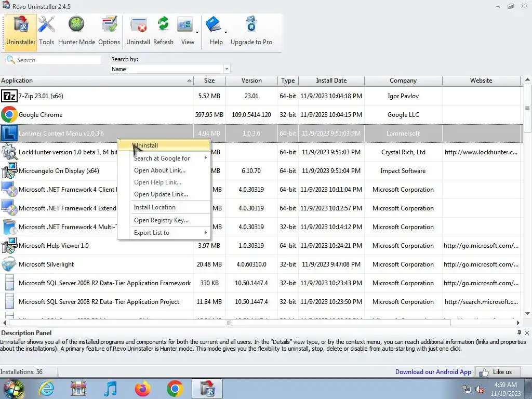Click the 20.48 MB size cell
The image size is (532, 399).
pos(209,264)
